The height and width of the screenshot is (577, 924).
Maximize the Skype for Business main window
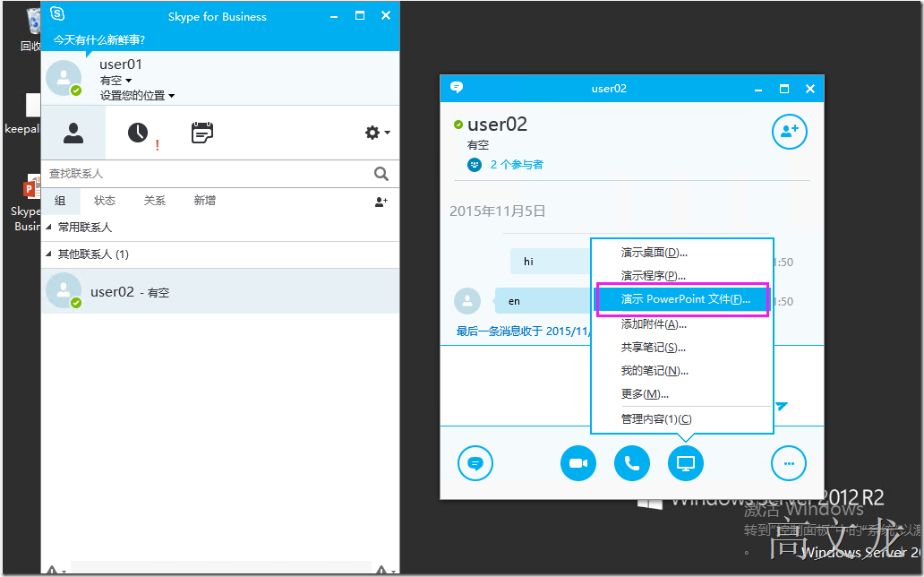pos(359,15)
